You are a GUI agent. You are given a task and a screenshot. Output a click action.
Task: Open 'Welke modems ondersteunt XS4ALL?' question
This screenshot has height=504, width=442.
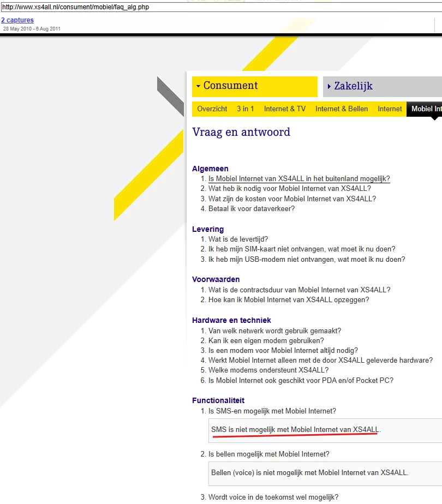click(x=268, y=370)
